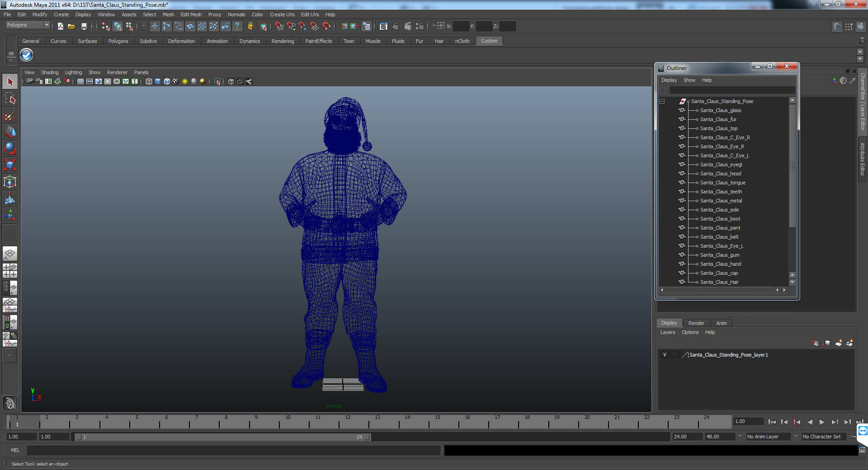Toggle viewport grid display icon
The height and width of the screenshot is (470, 868).
pos(80,81)
